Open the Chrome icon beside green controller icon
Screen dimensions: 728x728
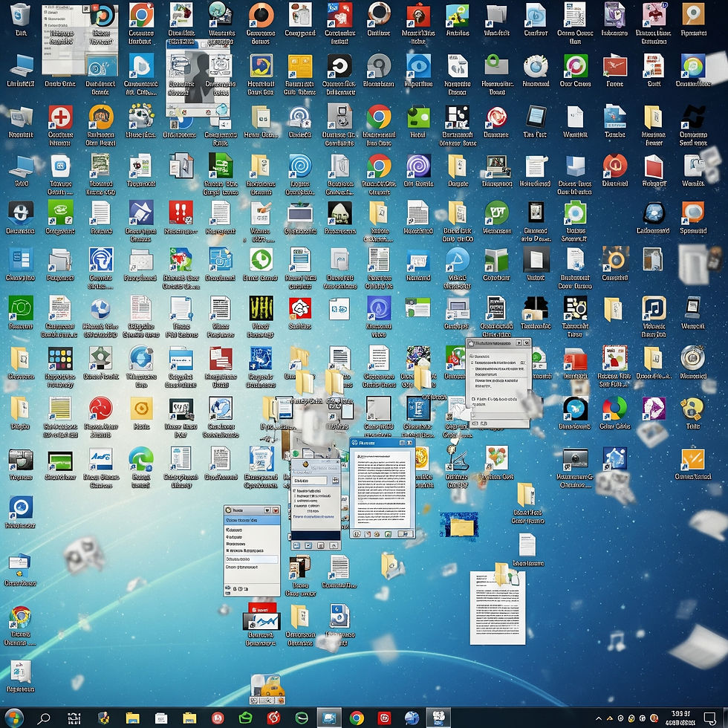379,117
